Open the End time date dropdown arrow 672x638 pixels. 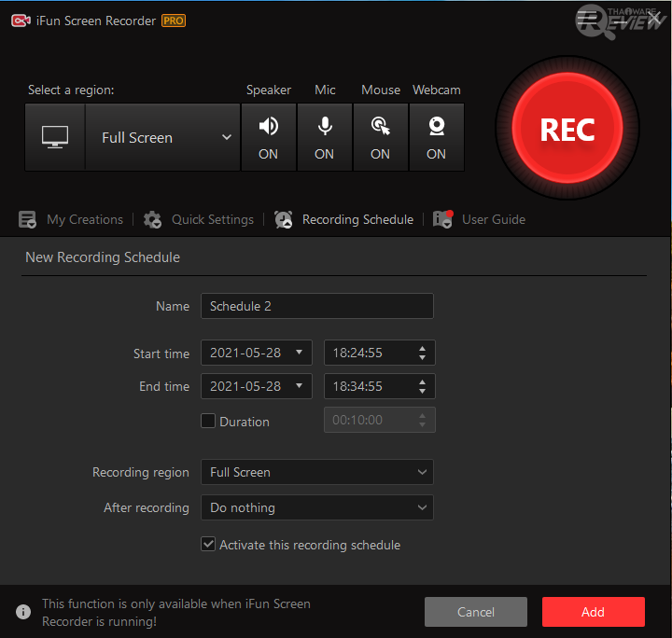tap(300, 385)
